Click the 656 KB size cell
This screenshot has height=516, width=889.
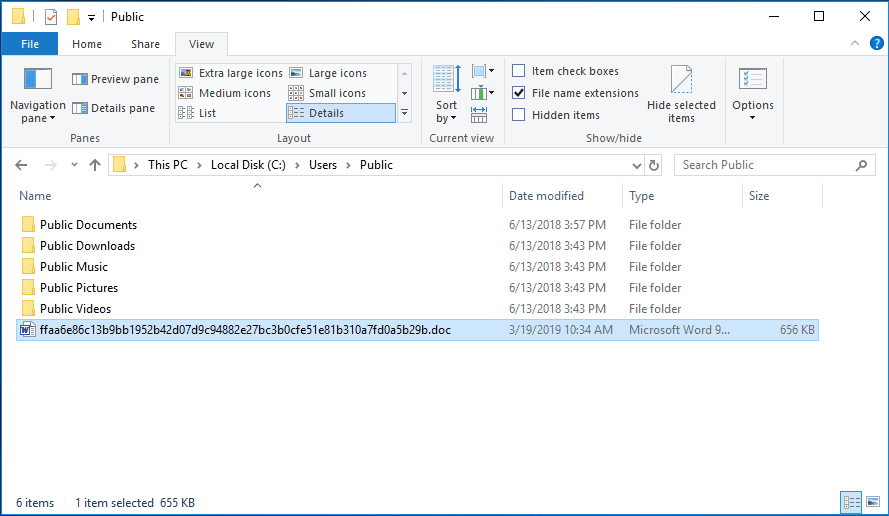click(797, 329)
